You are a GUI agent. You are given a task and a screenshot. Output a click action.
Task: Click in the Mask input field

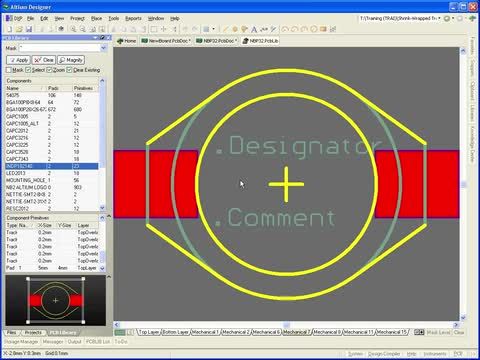pos(59,48)
